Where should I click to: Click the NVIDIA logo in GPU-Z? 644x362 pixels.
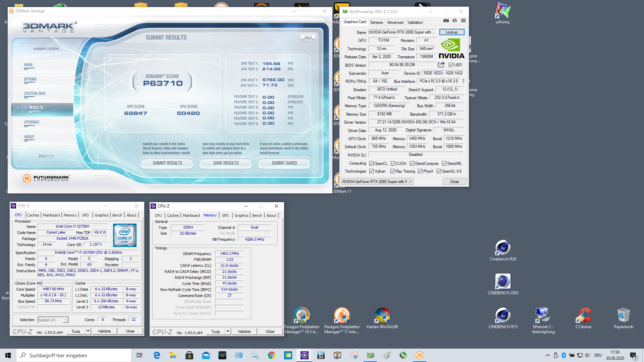[x=451, y=49]
